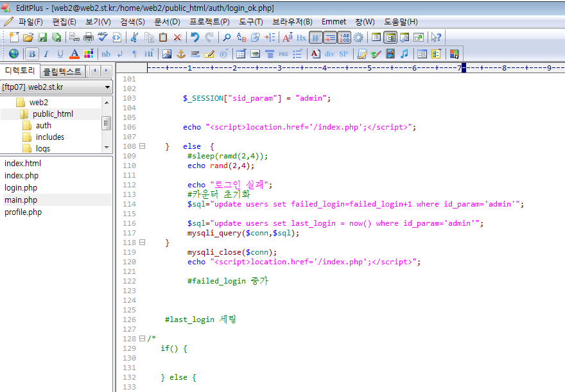565x392 pixels.
Task: Open the 파일(F) menu
Action: pos(31,22)
